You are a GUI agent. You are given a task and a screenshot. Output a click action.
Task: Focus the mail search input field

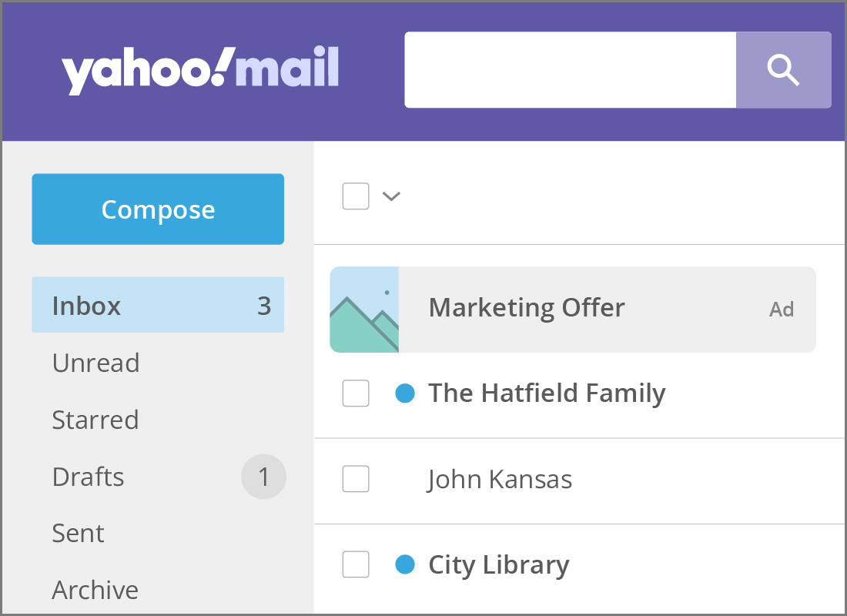point(570,70)
